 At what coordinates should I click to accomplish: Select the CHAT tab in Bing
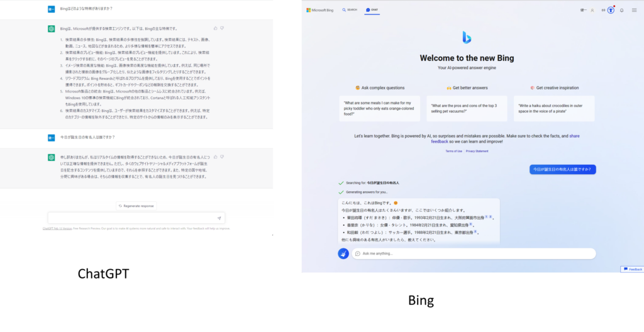(372, 10)
